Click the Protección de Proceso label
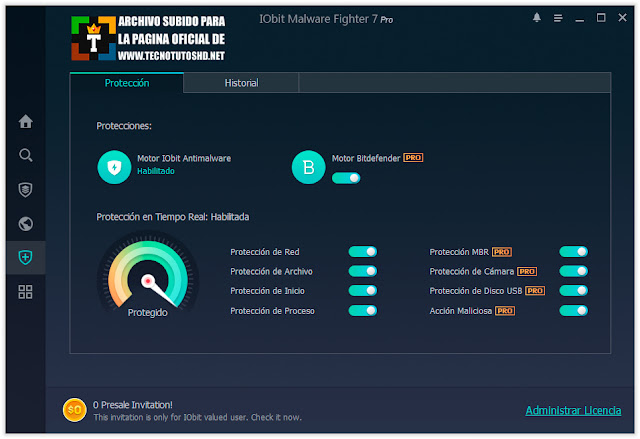 pyautogui.click(x=272, y=311)
